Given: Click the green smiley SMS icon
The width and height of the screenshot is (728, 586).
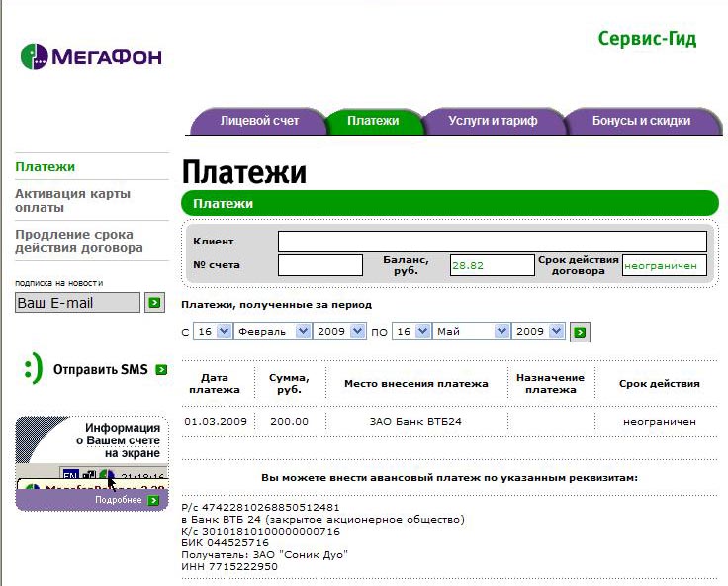Looking at the screenshot, I should tap(33, 370).
